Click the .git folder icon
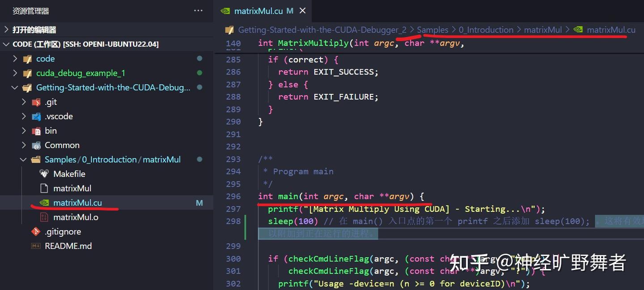 36,102
